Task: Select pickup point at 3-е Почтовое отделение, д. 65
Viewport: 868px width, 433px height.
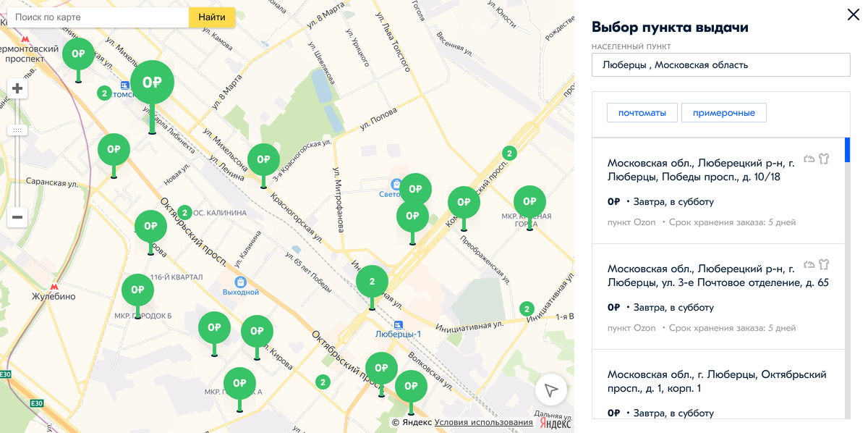Action: click(x=718, y=297)
